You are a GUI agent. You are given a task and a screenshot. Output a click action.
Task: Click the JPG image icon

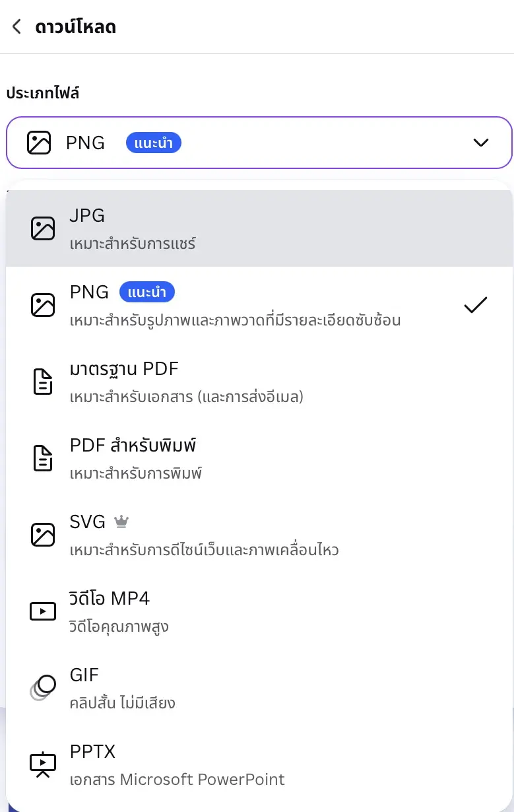point(43,228)
